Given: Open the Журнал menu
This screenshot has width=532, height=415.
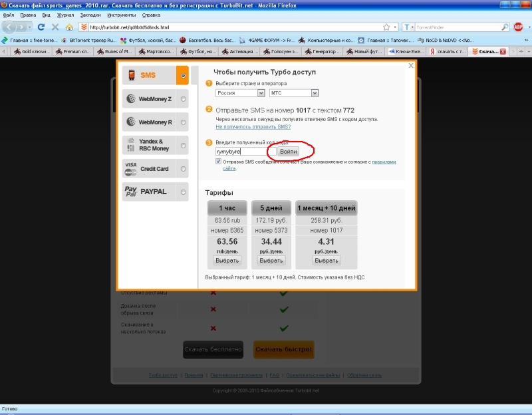Looking at the screenshot, I should pyautogui.click(x=65, y=15).
